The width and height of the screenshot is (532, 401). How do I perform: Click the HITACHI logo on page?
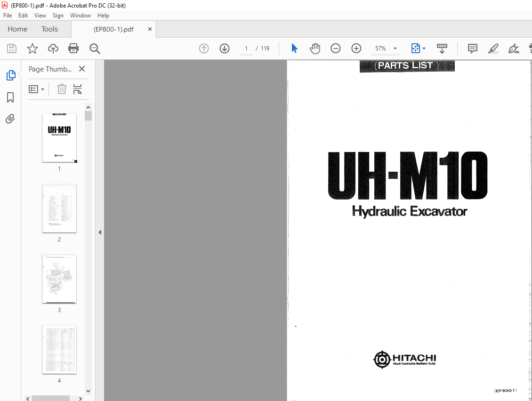point(405,359)
